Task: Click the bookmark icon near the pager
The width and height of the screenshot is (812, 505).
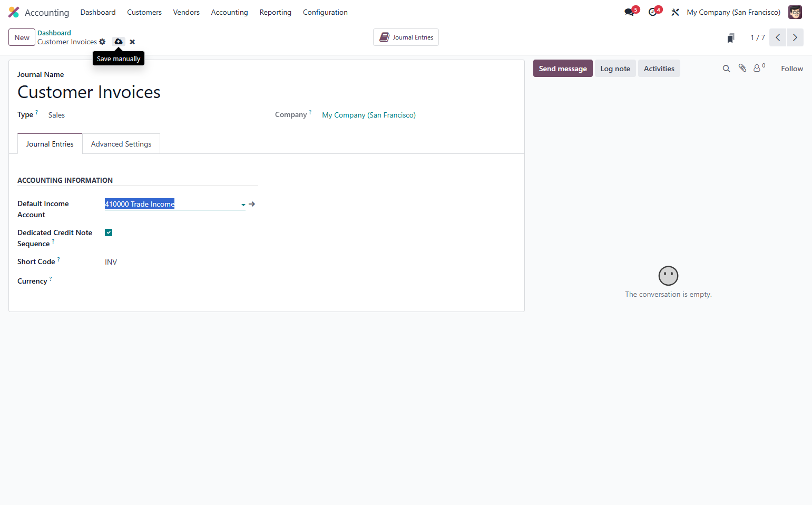Action: (731, 38)
